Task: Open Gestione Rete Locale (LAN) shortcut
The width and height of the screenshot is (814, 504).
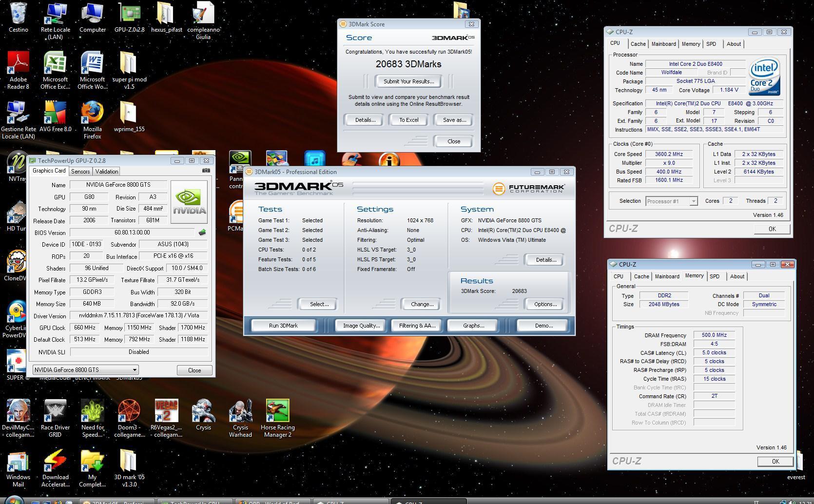Action: pyautogui.click(x=18, y=120)
